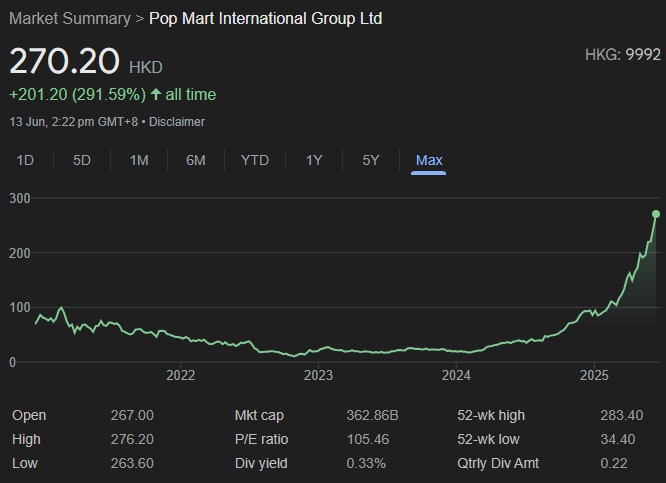Click the 52-wk low label

pyautogui.click(x=488, y=439)
